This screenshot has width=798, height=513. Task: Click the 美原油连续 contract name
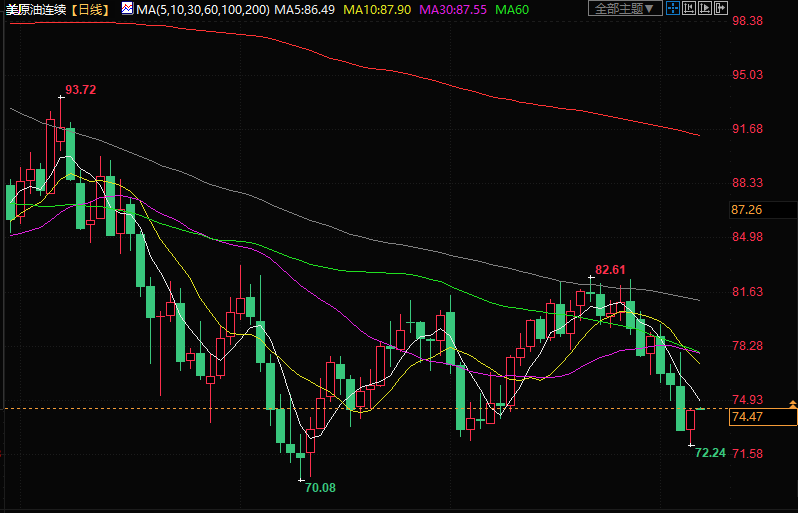coord(34,8)
